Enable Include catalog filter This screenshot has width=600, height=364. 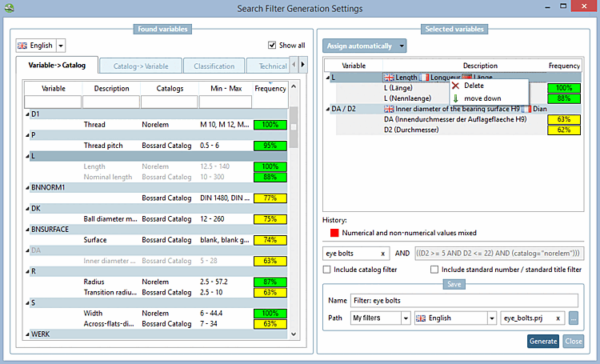click(327, 270)
